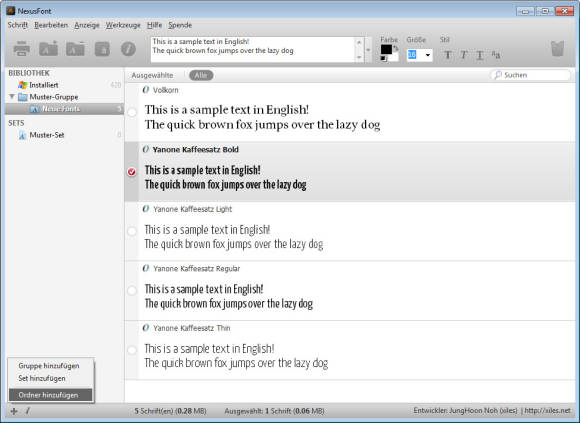Image resolution: width=580 pixels, height=423 pixels.
Task: Select the Installiert library item
Action: pos(44,85)
